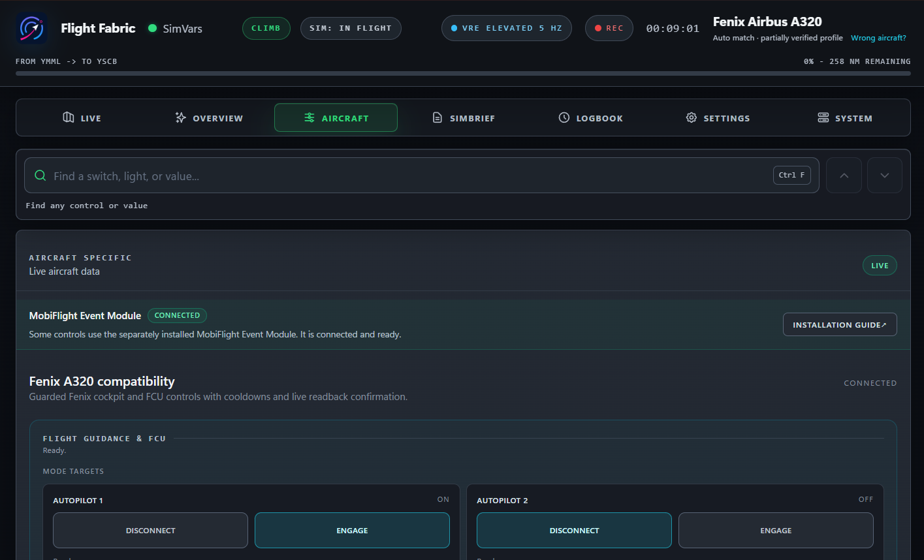Click the red REC dot icon
924x560 pixels.
(x=597, y=28)
